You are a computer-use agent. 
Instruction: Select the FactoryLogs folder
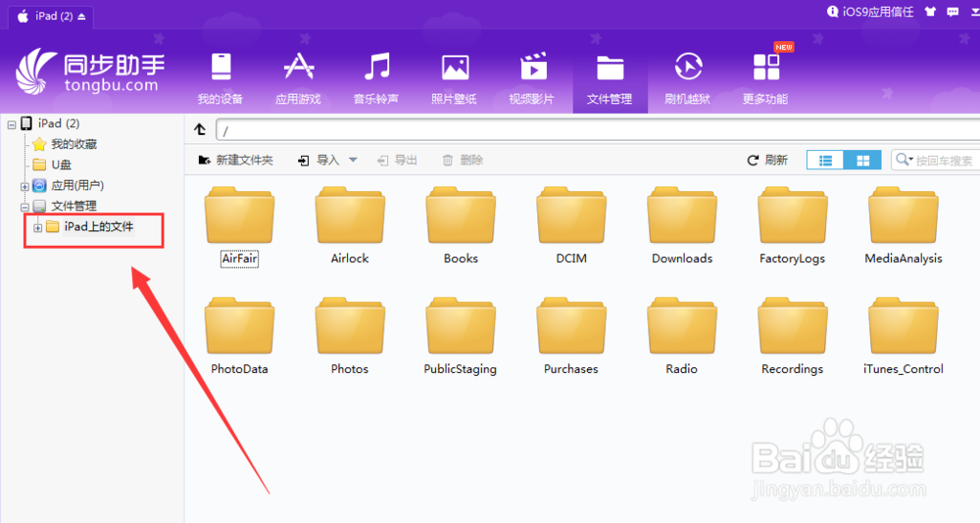coord(793,226)
